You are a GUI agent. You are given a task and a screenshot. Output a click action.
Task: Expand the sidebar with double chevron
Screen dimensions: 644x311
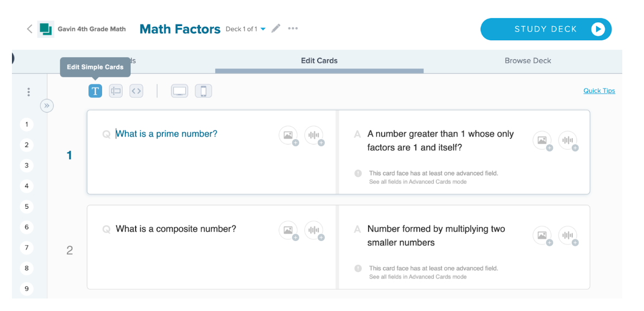tap(47, 105)
